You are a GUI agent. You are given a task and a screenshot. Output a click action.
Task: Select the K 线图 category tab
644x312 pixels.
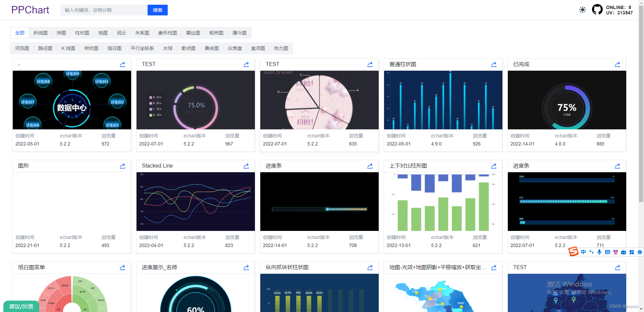click(68, 48)
